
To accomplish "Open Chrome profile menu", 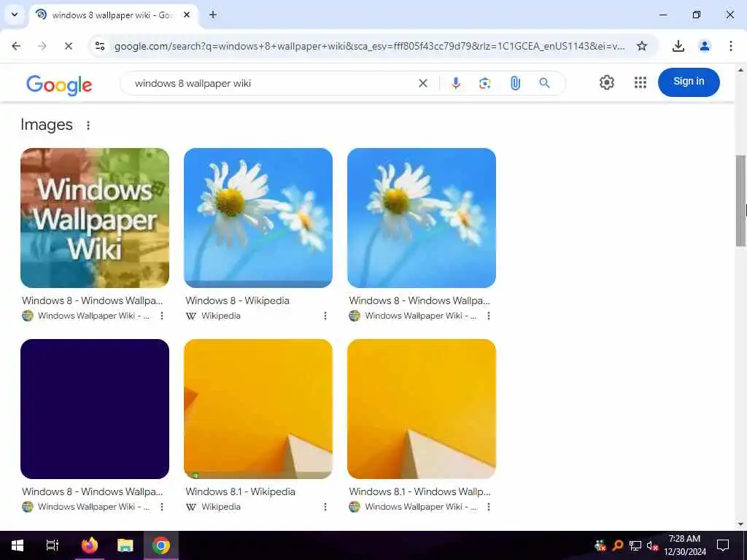I will coord(704,46).
